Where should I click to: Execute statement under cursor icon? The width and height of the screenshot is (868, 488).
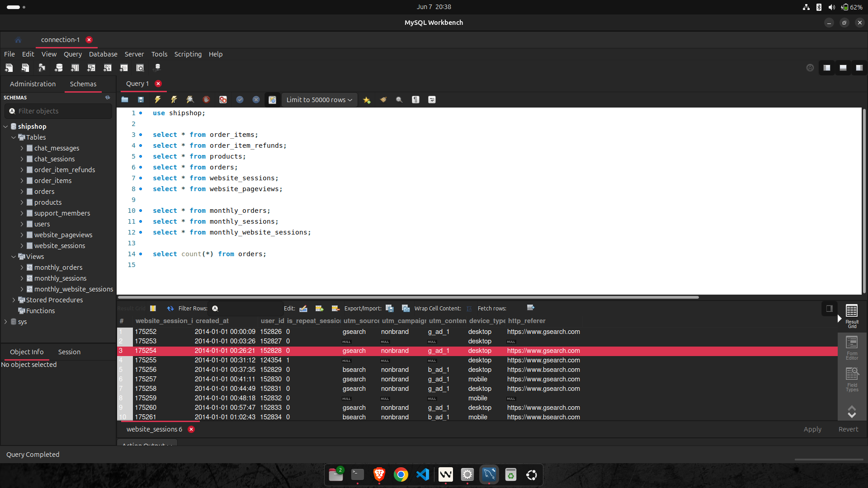tap(174, 100)
